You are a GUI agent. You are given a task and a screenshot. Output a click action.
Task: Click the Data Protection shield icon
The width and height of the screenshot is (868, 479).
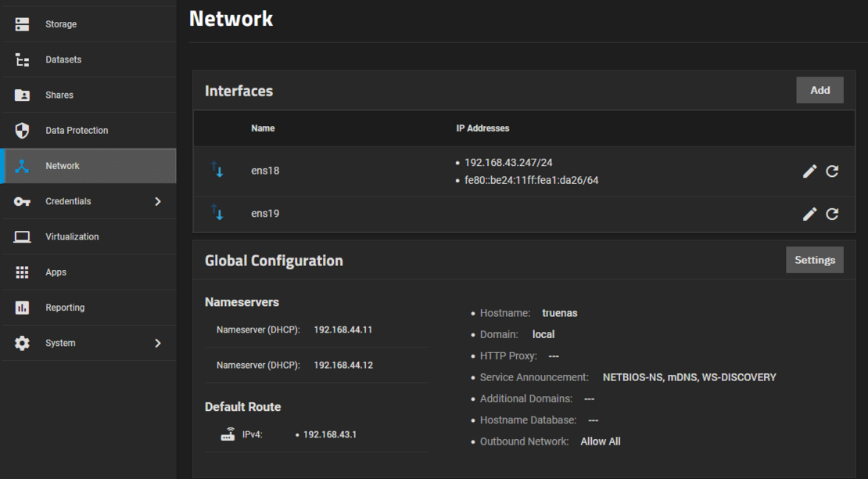tap(22, 131)
